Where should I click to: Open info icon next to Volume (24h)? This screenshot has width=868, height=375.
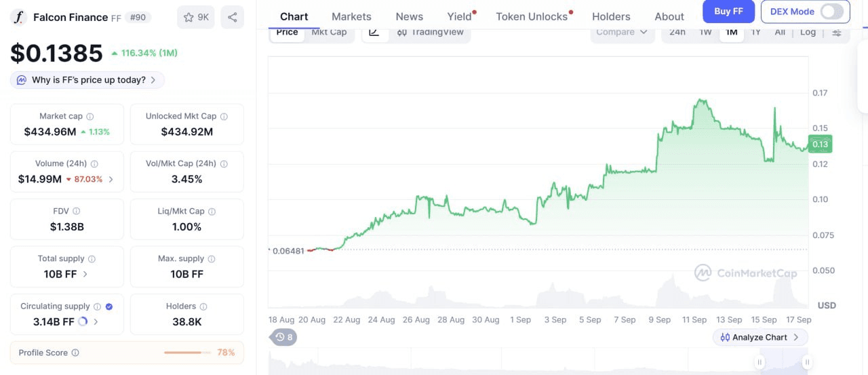point(94,164)
